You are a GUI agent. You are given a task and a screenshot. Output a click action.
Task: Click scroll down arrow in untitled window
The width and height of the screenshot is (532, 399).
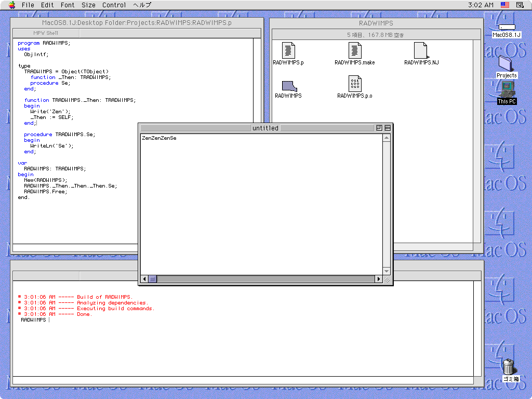[387, 271]
